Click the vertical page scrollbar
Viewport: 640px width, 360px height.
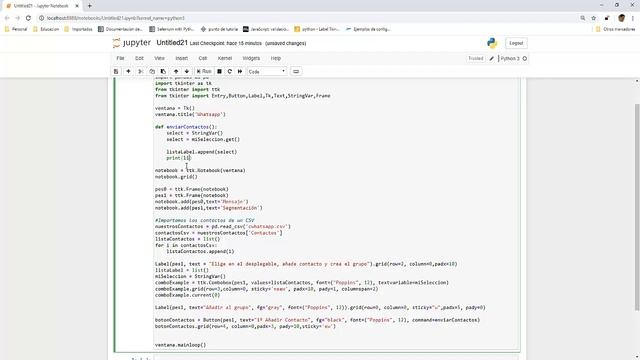[x=637, y=207]
